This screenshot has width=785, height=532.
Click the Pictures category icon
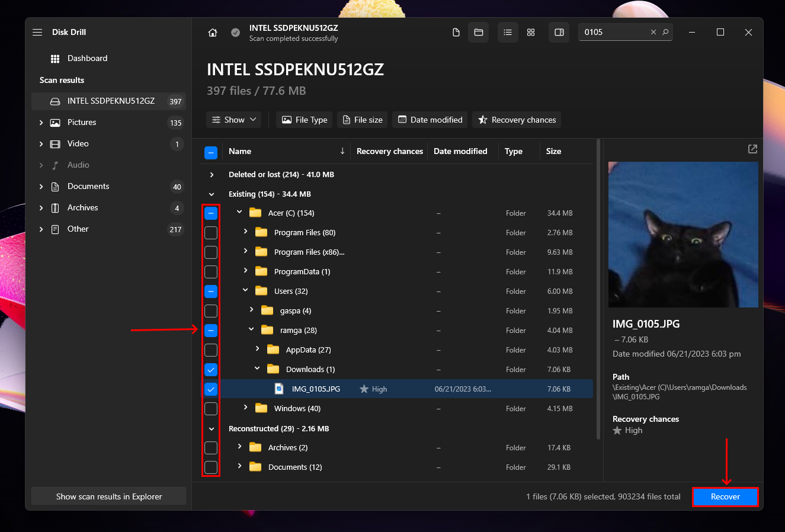coord(55,123)
